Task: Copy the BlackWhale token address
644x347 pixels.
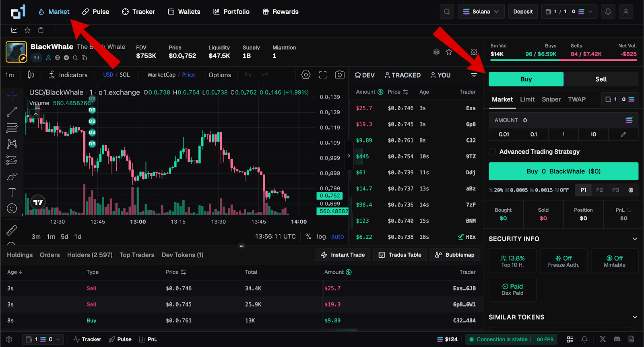Action: point(84,58)
